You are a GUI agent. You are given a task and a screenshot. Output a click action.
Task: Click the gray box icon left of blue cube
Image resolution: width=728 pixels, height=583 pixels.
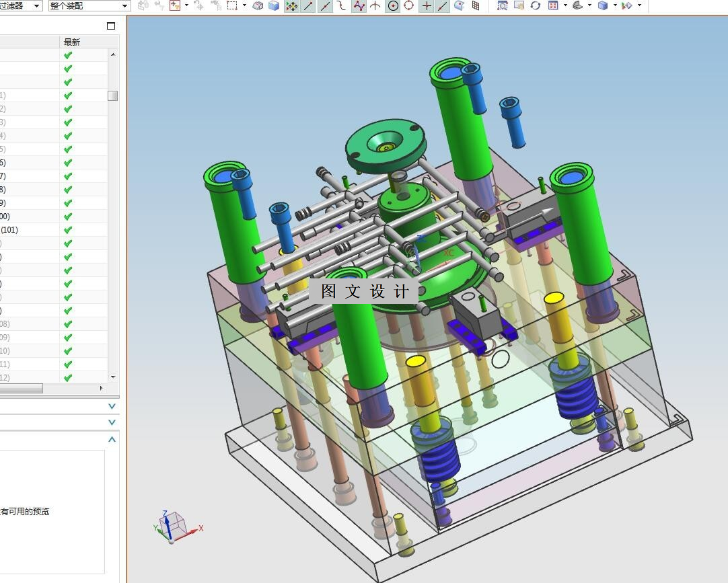tap(258, 5)
